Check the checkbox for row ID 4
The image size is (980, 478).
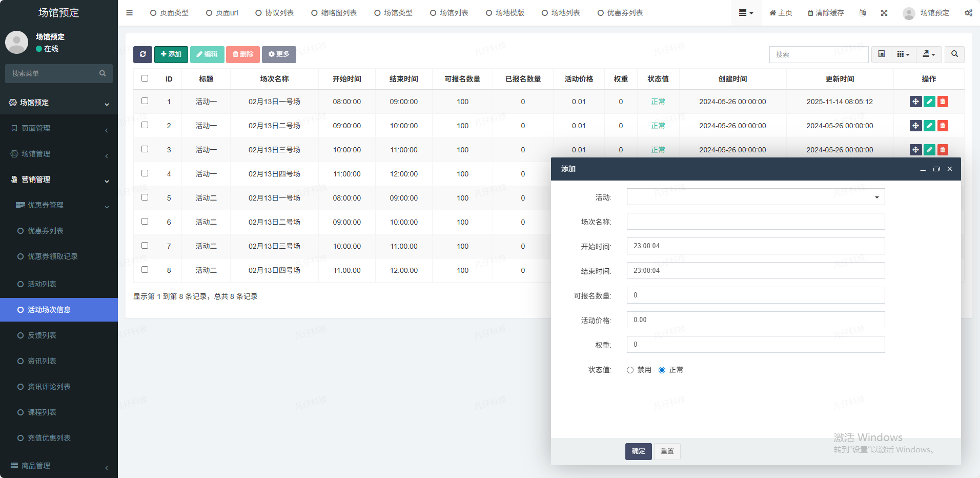click(x=145, y=173)
